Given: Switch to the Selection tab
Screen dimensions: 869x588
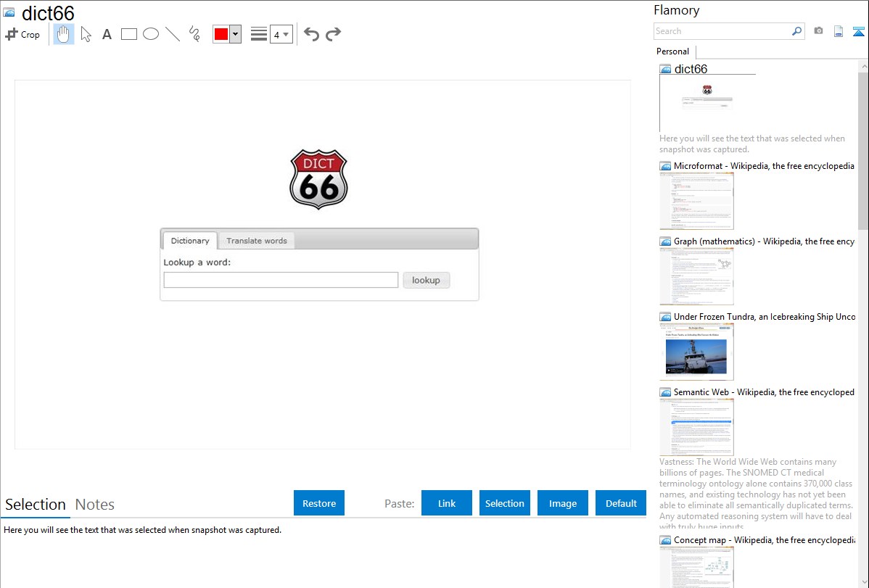Looking at the screenshot, I should click(36, 505).
